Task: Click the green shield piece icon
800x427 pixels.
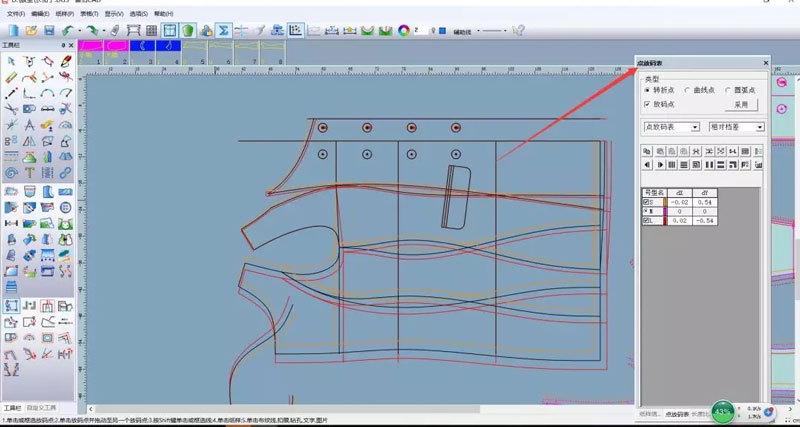Action: tap(187, 31)
